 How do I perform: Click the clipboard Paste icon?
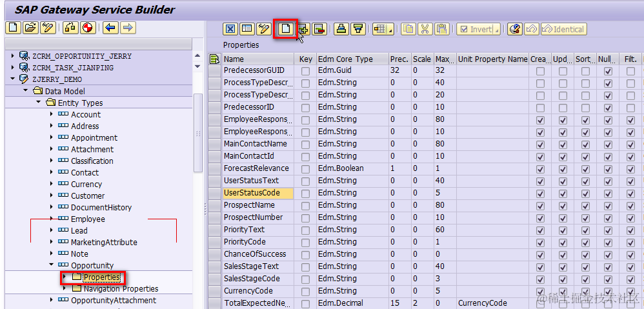(x=442, y=29)
